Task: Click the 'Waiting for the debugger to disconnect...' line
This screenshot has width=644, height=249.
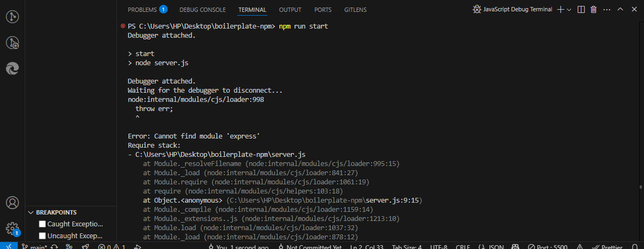Action: (x=205, y=90)
